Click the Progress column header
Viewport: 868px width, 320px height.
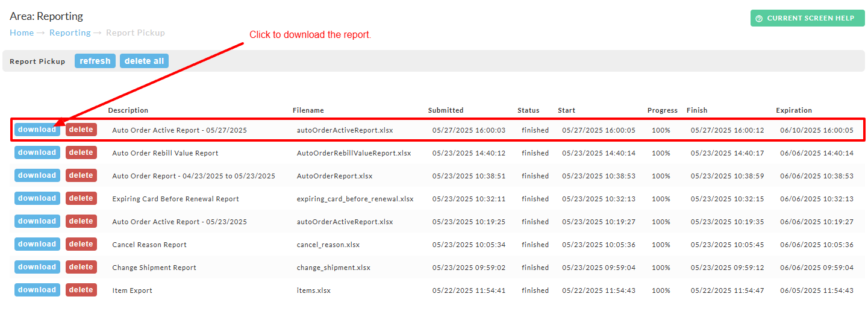click(663, 110)
